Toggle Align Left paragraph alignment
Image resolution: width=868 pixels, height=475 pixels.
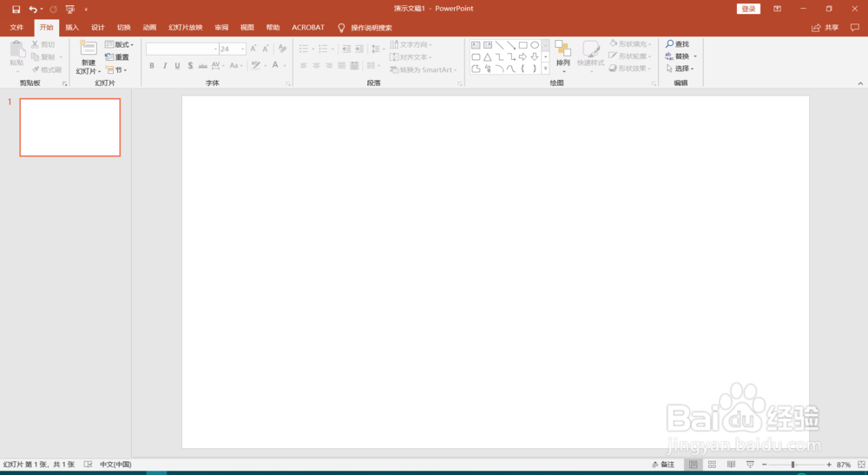click(x=303, y=65)
